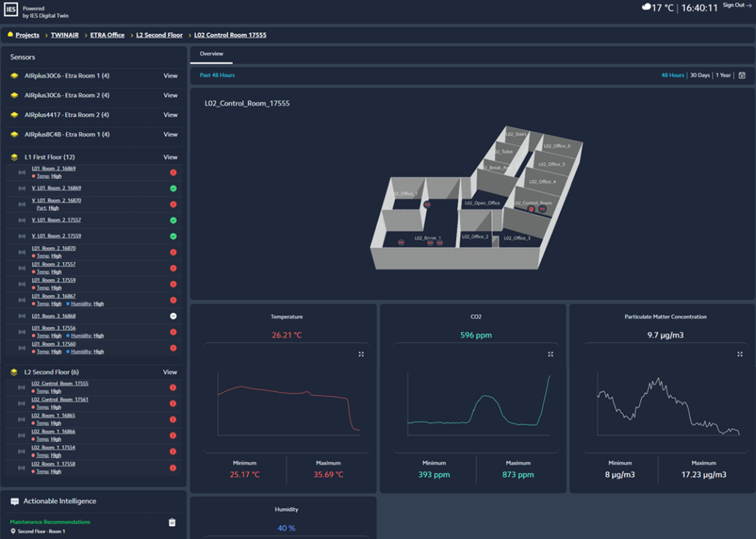Viewport: 756px width, 539px height.
Task: Click the green status icon for V_L01_Room_2_17557
Action: 173,220
